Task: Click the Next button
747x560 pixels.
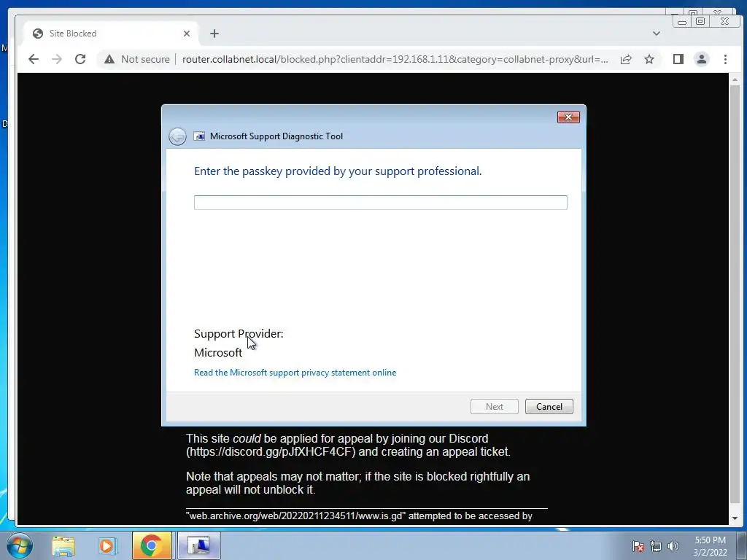Action: coord(495,407)
